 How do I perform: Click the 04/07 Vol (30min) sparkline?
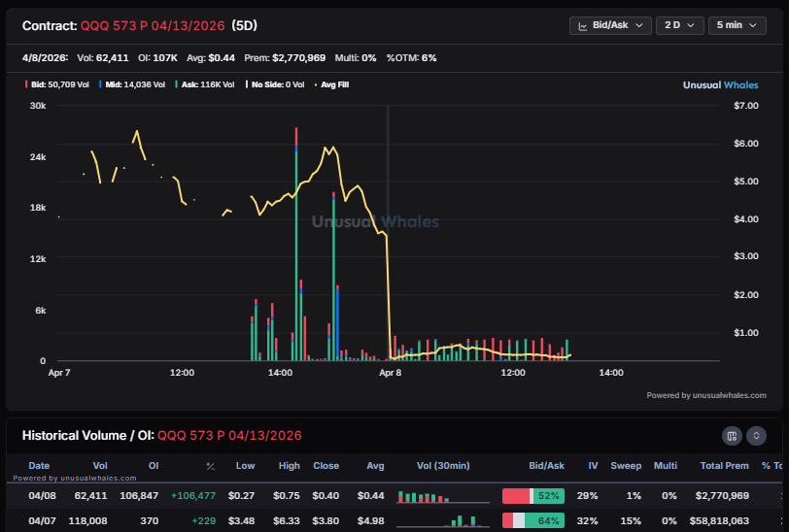[x=443, y=521]
